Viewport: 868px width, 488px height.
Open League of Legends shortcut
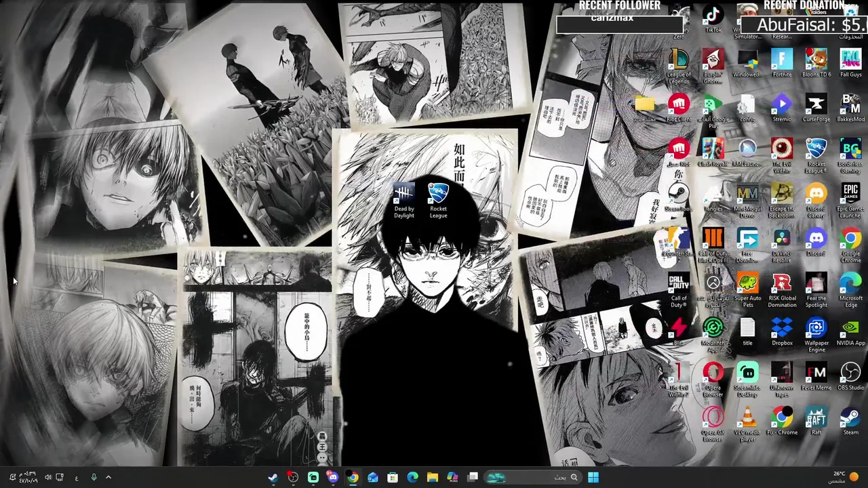click(679, 66)
